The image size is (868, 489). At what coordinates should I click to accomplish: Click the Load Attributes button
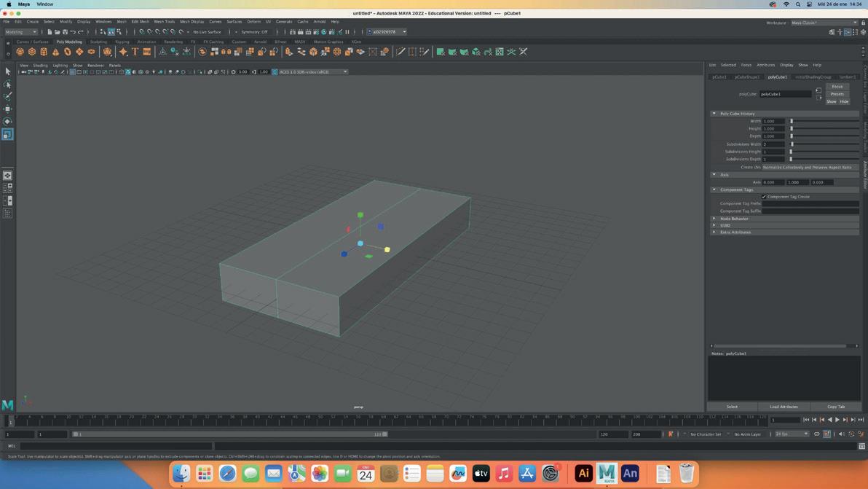pyautogui.click(x=784, y=407)
